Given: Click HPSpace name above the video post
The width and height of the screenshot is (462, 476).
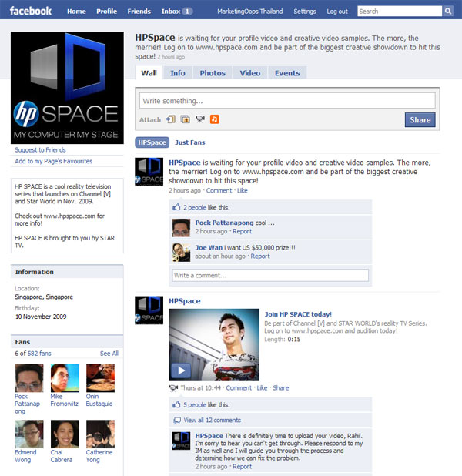Looking at the screenshot, I should click(x=185, y=301).
